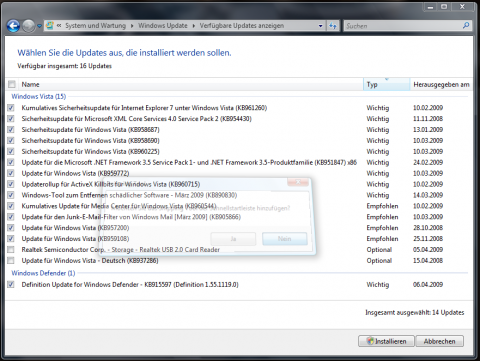The width and height of the screenshot is (480, 361).
Task: Select 'Verfügbare Updates anzeigen' breadcrumb
Action: (242, 26)
